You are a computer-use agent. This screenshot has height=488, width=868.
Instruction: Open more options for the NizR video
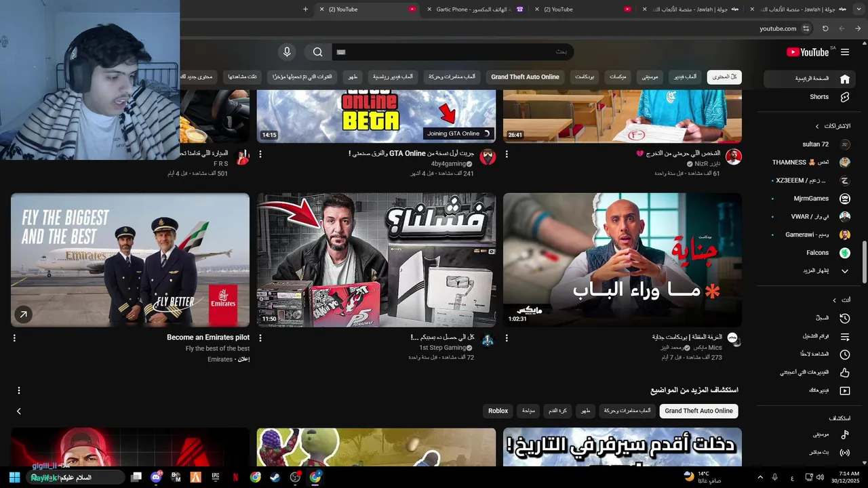pos(507,155)
